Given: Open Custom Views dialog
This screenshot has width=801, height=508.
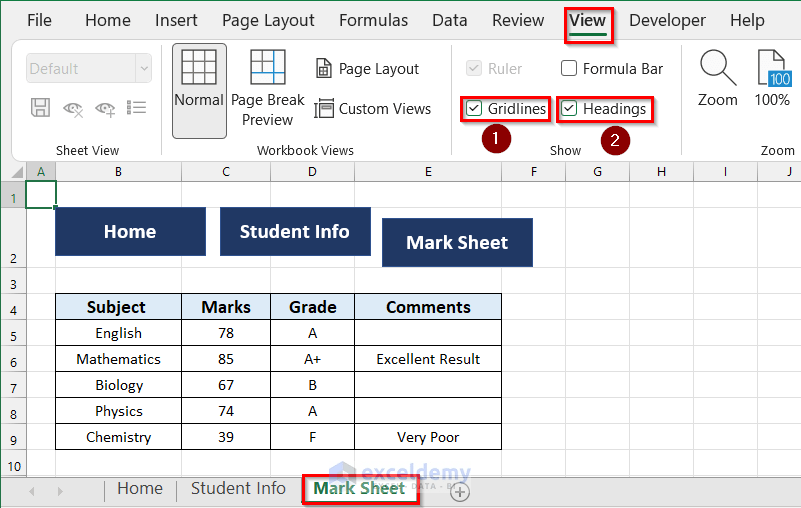Looking at the screenshot, I should [372, 108].
